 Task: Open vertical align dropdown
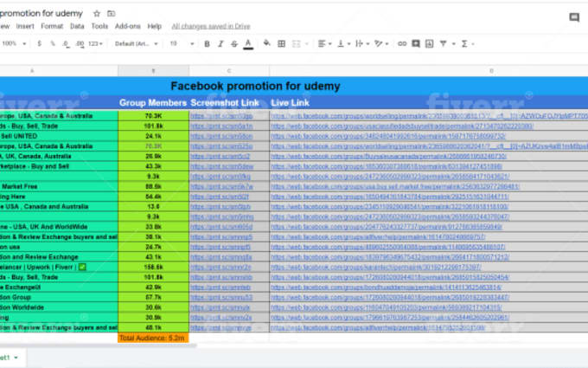click(343, 44)
